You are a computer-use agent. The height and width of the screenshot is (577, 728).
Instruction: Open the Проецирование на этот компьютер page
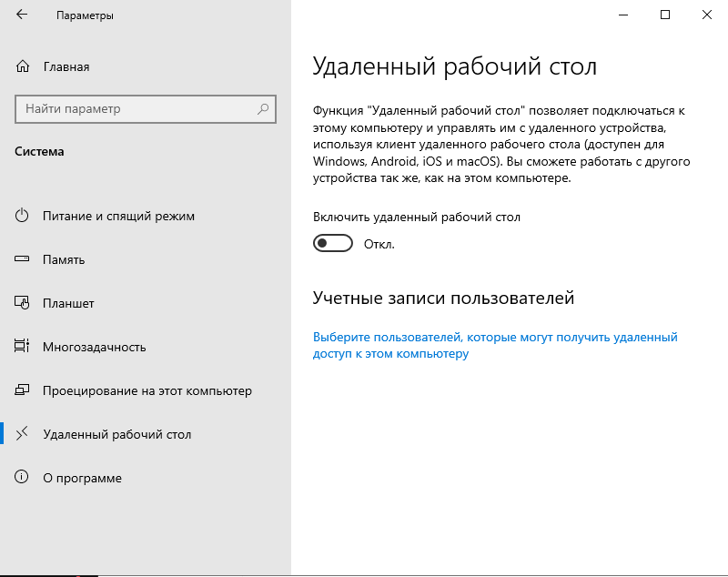(150, 390)
